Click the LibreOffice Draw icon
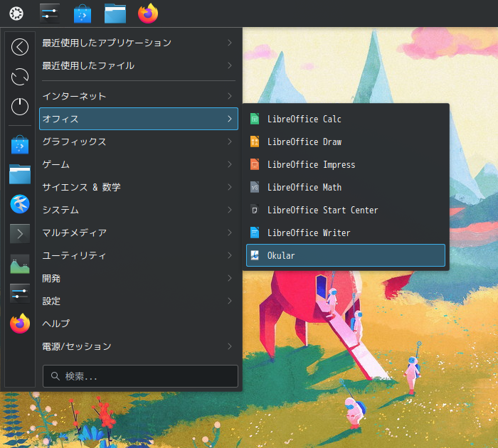The width and height of the screenshot is (498, 448). pyautogui.click(x=255, y=142)
